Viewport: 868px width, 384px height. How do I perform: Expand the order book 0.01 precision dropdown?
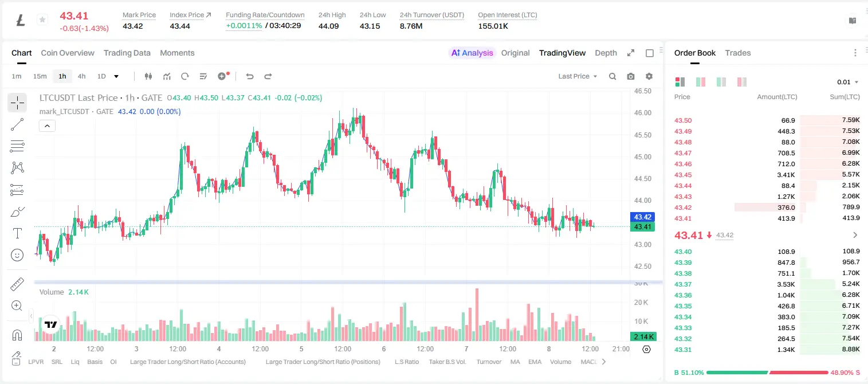point(848,82)
